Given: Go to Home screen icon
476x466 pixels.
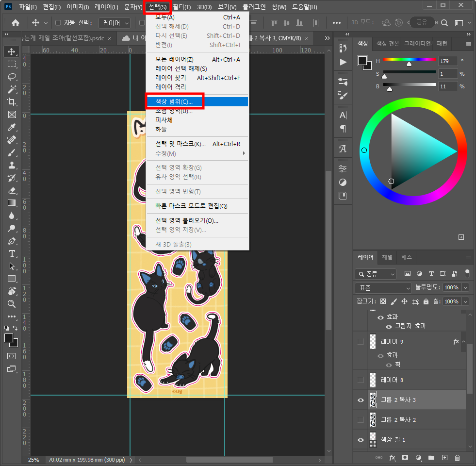Looking at the screenshot, I should 15,23.
